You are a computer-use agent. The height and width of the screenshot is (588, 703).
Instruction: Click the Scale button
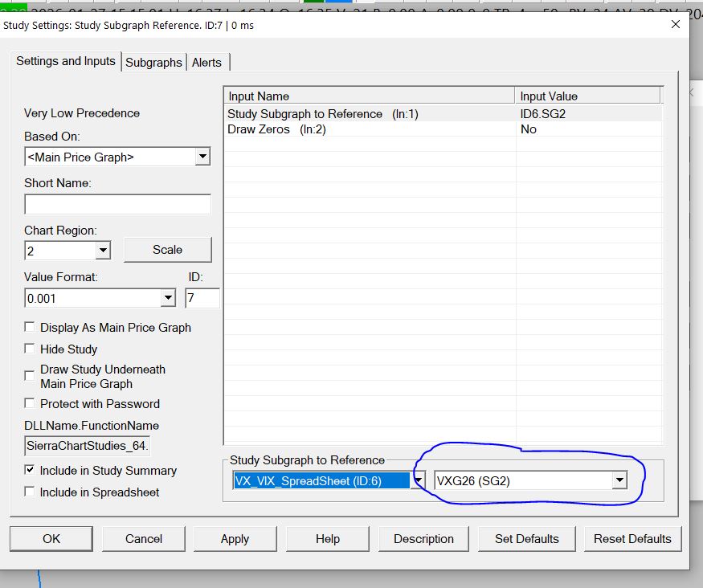click(167, 250)
